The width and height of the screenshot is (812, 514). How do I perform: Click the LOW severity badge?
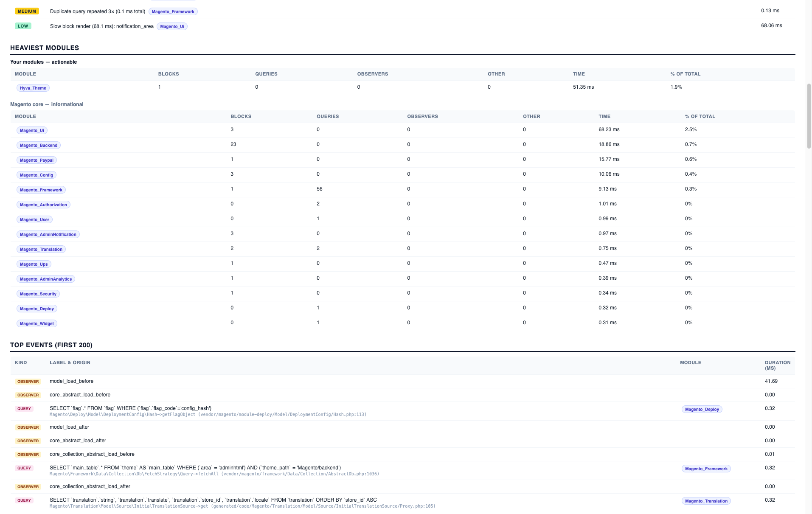coord(23,26)
